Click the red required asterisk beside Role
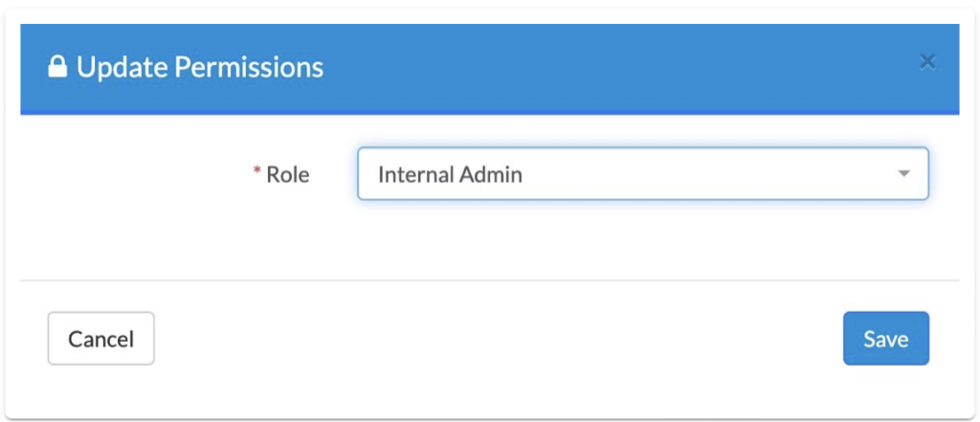 pyautogui.click(x=256, y=171)
